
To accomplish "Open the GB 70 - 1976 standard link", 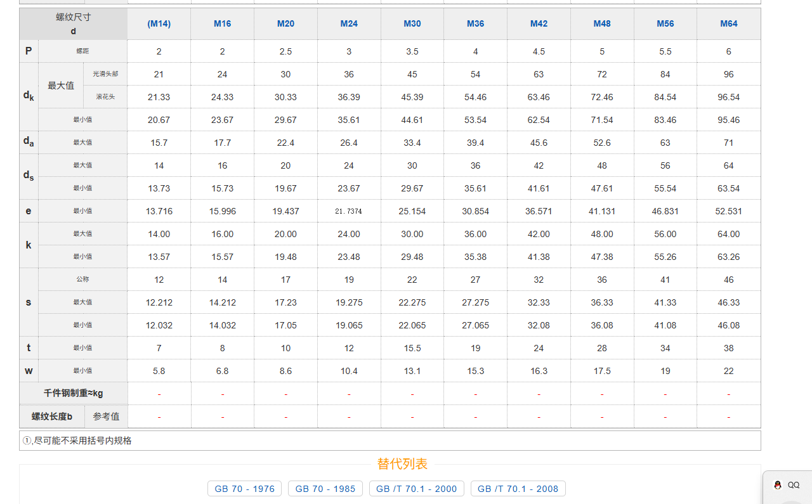I will point(244,489).
